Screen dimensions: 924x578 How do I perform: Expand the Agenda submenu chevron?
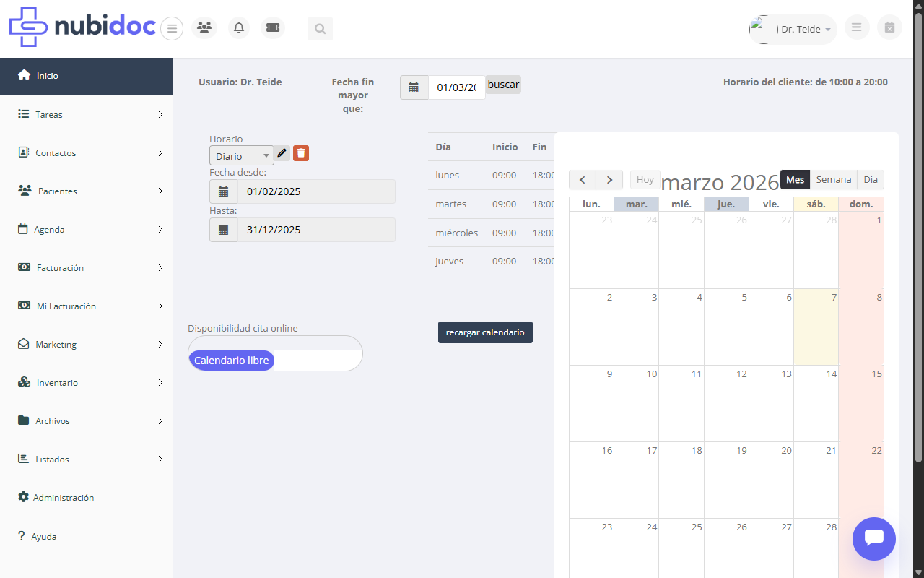(x=160, y=229)
